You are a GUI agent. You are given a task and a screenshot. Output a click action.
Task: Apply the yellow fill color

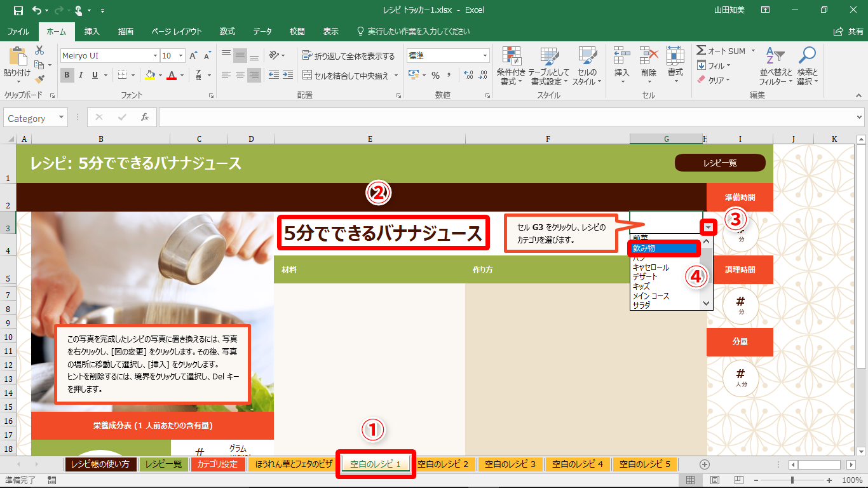point(150,75)
